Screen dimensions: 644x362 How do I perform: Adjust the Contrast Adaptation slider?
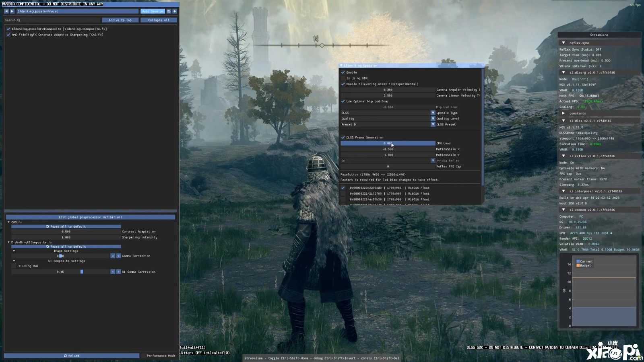point(66,232)
